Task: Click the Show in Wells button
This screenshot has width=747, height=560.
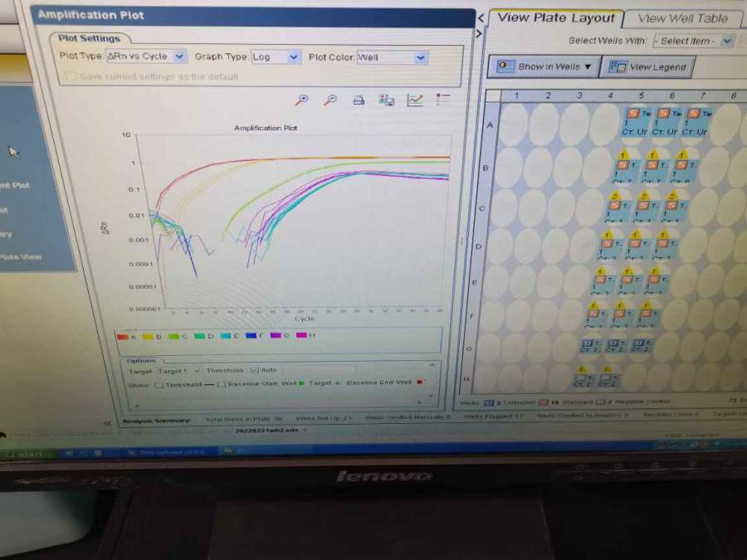Action: [544, 66]
